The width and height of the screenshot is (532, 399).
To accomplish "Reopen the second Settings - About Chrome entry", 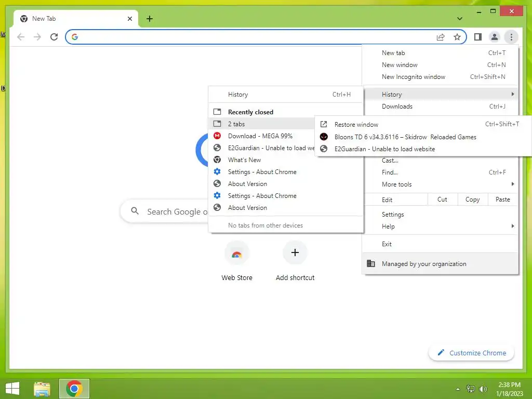I will tap(286, 196).
